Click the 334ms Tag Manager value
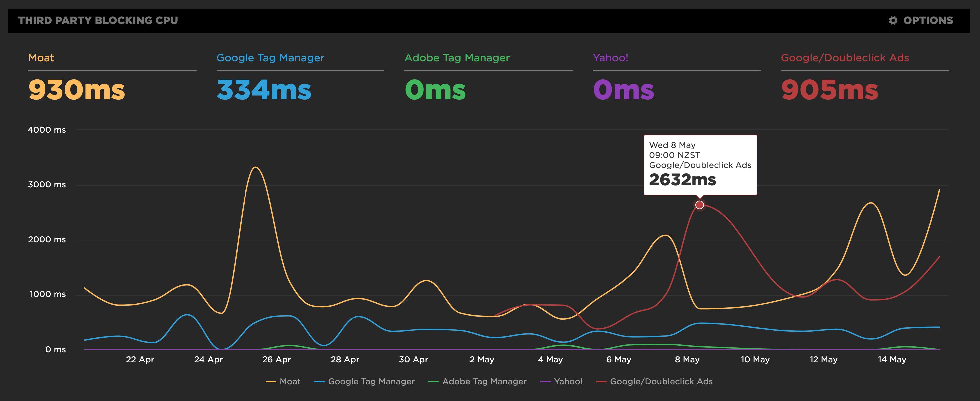The height and width of the screenshot is (401, 980). 263,90
